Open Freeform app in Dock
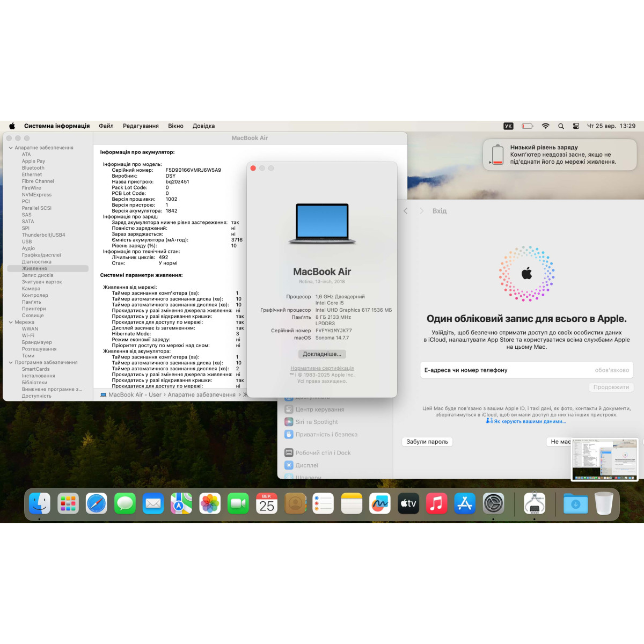The image size is (644, 644). coord(380,503)
